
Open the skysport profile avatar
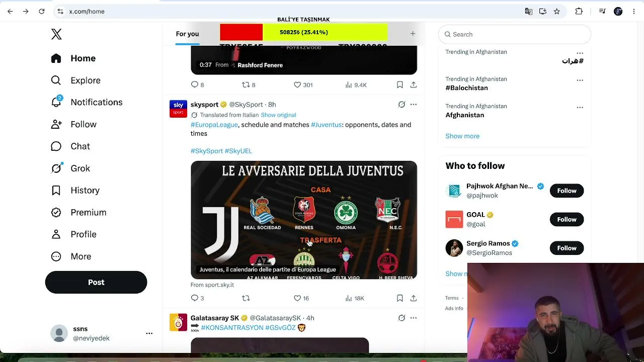coord(178,109)
